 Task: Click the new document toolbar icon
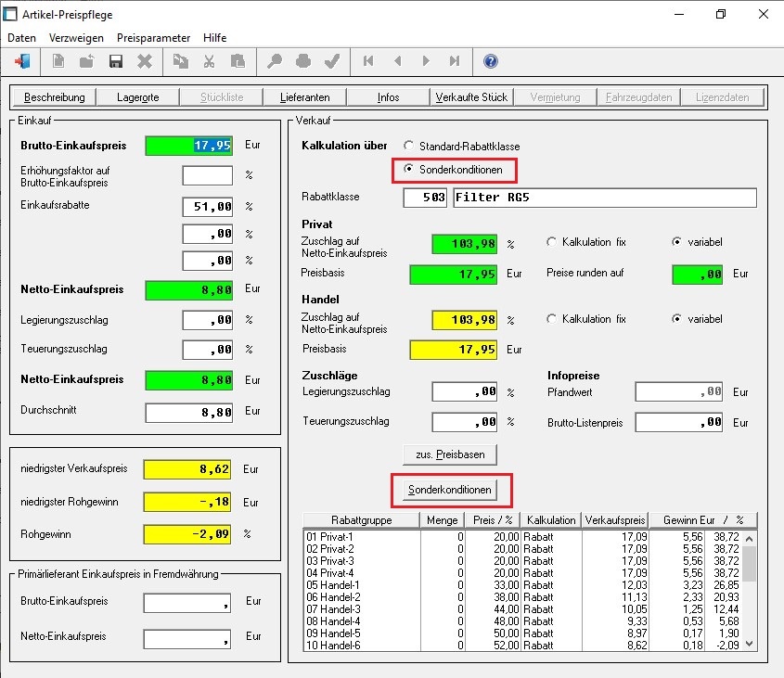tap(58, 61)
